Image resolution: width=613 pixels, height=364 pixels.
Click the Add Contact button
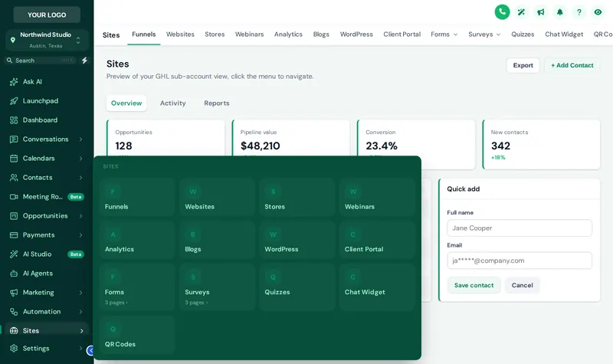[572, 65]
